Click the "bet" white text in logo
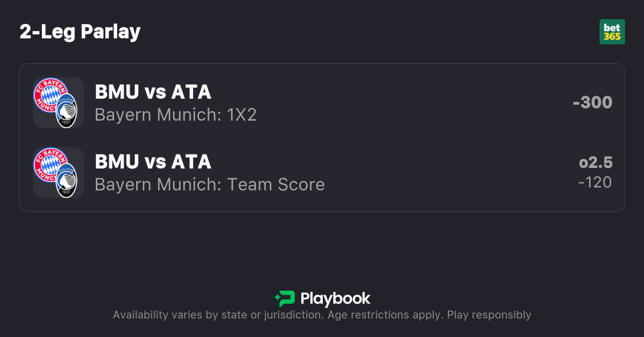Viewport: 644px width, 337px height. click(x=612, y=27)
